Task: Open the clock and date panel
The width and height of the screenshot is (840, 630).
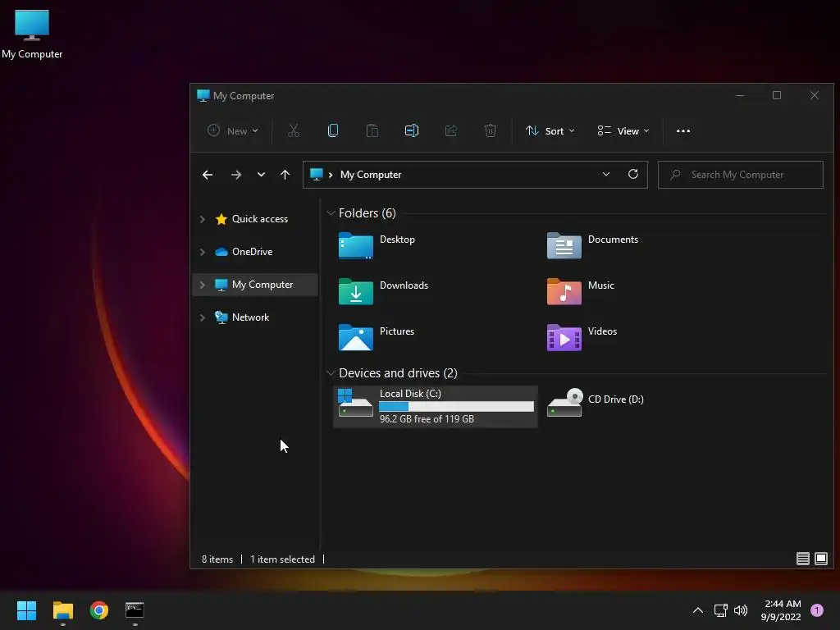Action: 782,610
